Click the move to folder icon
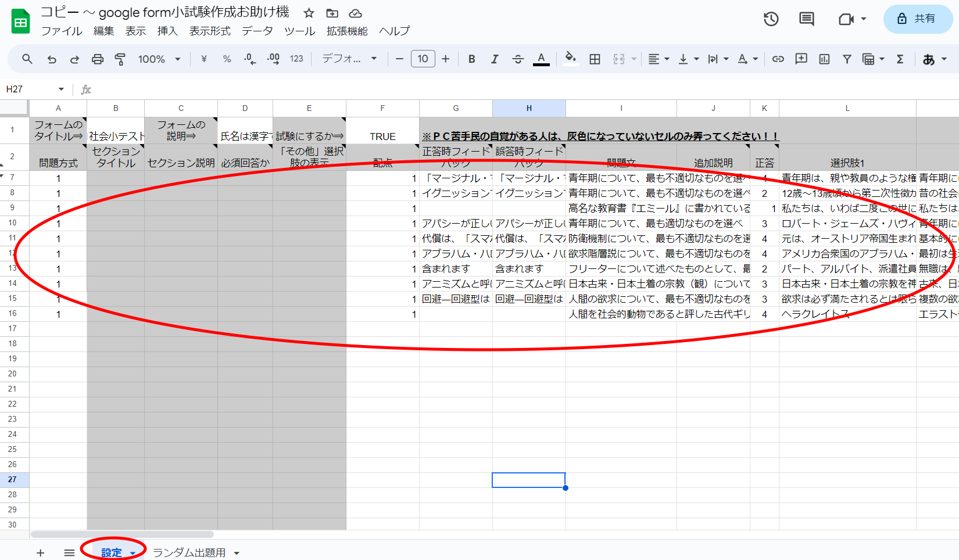 332,13
